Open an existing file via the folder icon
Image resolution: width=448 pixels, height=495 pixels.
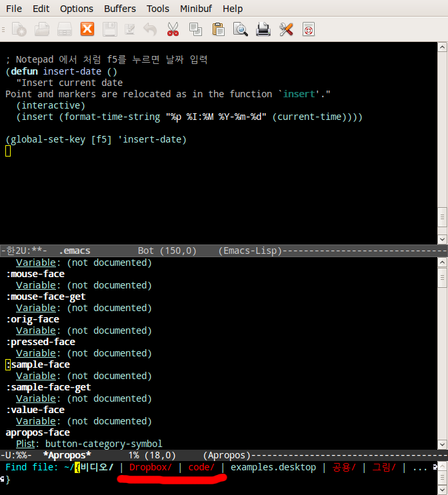click(42, 29)
